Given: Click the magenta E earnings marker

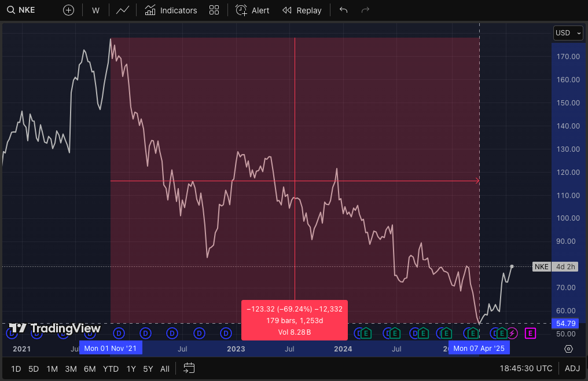Looking at the screenshot, I should pos(530,334).
